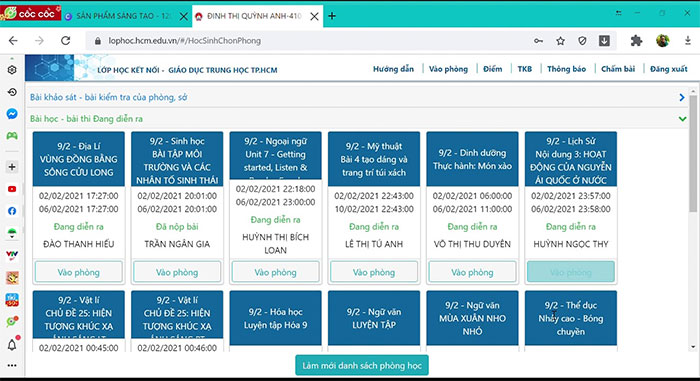Open the Messenger icon in the sidebar
The image size is (700, 381).
click(x=12, y=114)
